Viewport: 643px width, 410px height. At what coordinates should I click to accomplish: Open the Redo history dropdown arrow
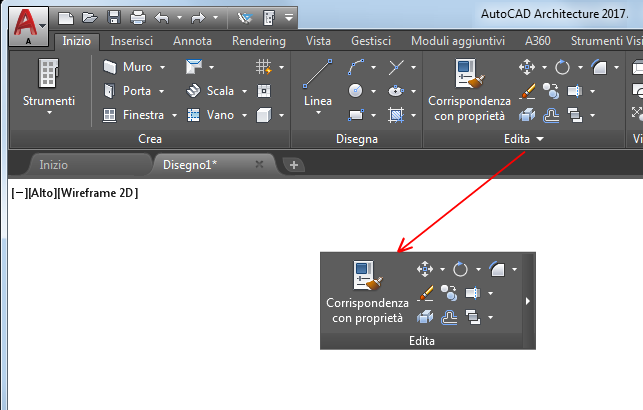pos(215,18)
